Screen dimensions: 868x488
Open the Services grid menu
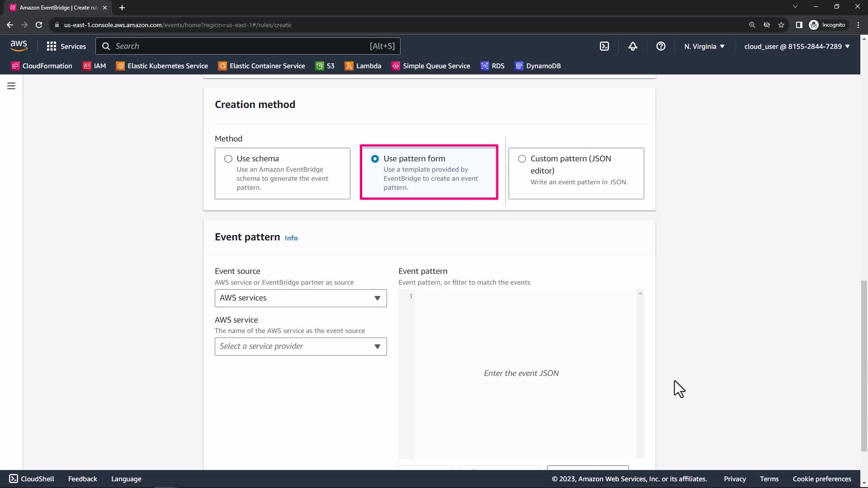tap(66, 46)
